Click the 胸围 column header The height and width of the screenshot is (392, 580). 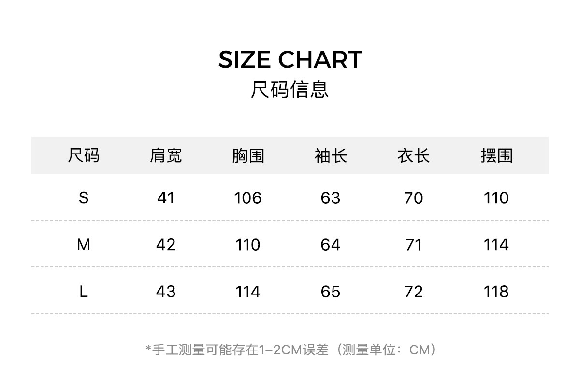click(248, 156)
